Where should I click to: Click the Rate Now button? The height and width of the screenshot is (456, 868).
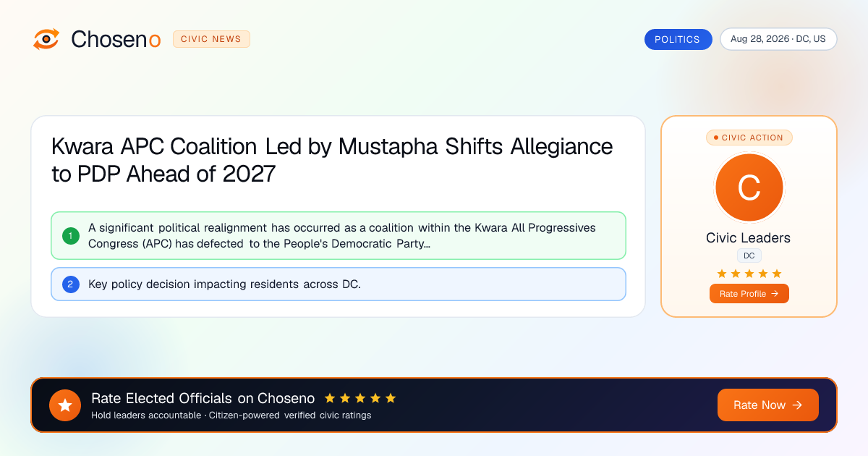pyautogui.click(x=768, y=405)
